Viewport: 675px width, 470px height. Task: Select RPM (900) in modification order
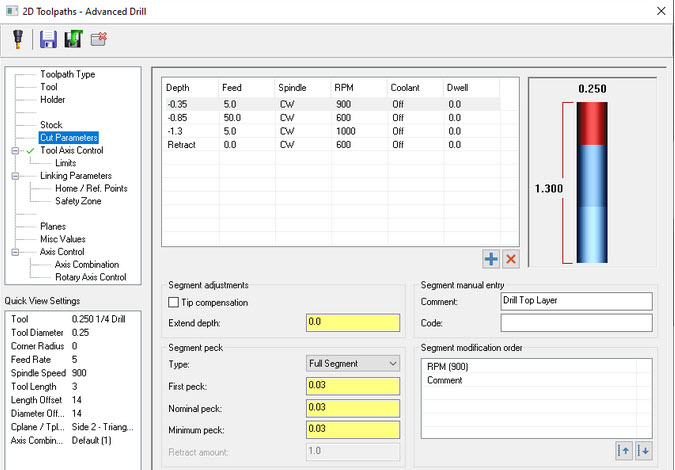449,367
